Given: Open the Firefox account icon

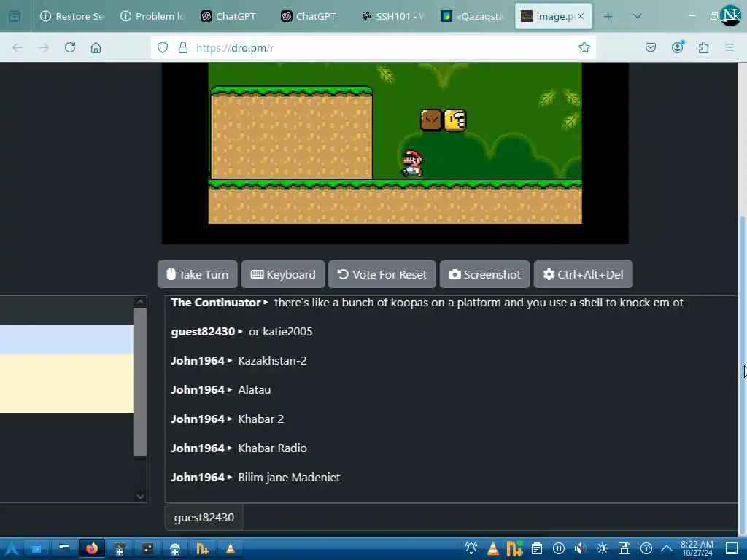Looking at the screenshot, I should click(678, 47).
